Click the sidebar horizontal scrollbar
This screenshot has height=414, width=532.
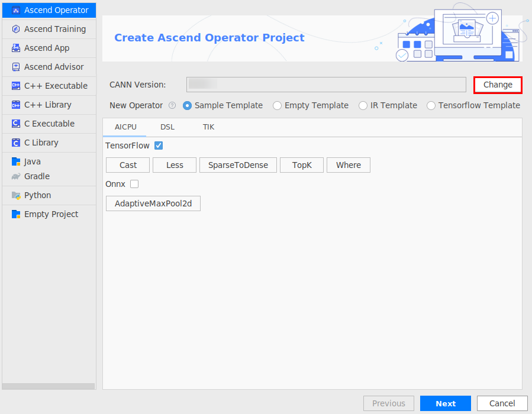click(x=49, y=387)
